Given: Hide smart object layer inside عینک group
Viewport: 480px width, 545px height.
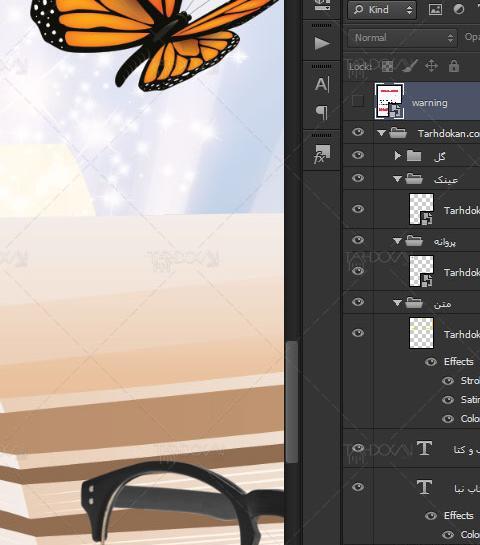Looking at the screenshot, I should [358, 209].
